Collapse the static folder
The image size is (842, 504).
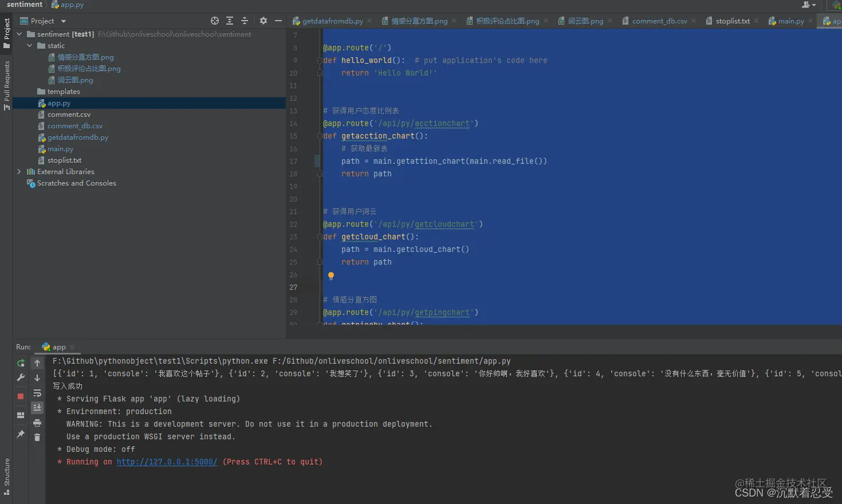tap(30, 46)
